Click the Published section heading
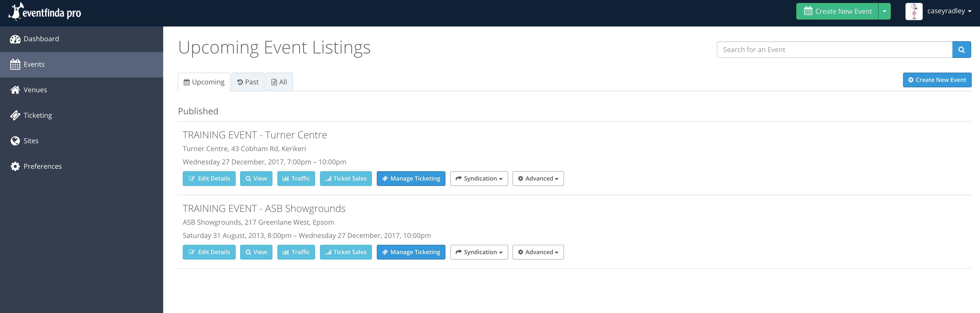980x313 pixels. point(198,111)
